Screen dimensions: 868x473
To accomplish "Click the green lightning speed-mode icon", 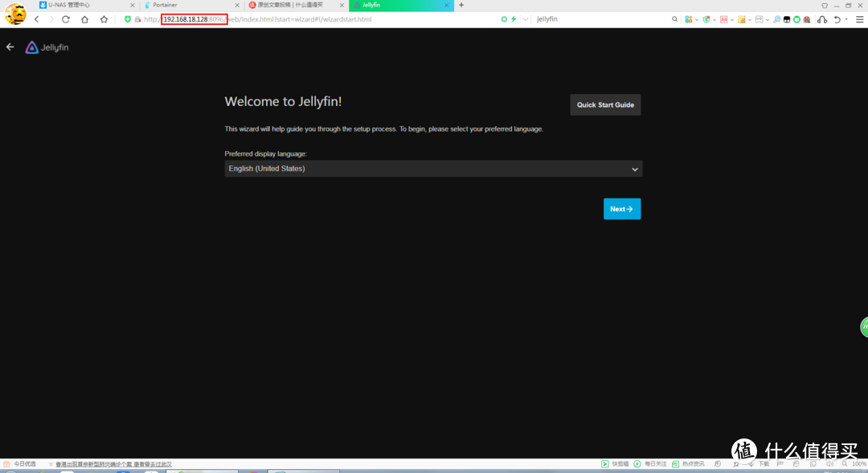I will tap(514, 19).
